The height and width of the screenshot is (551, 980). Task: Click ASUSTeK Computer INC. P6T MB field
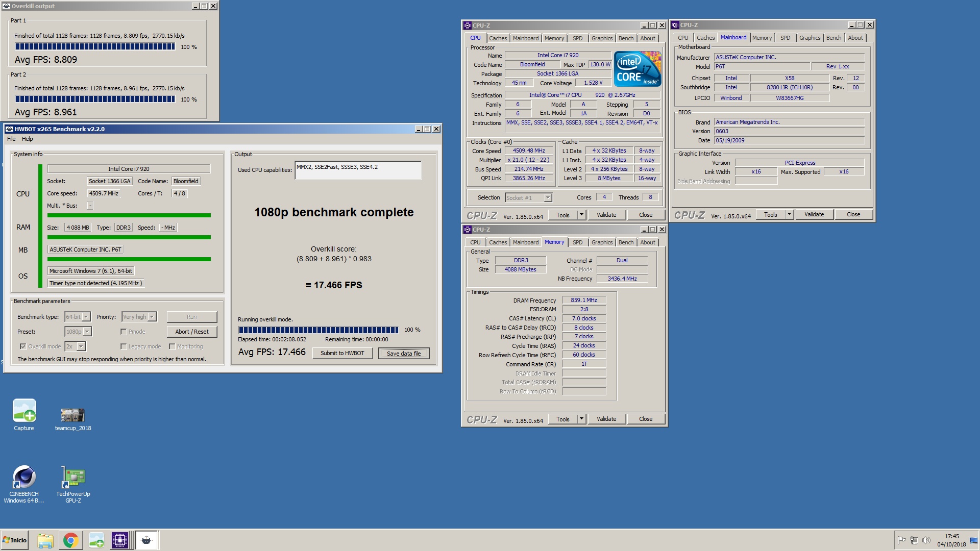coord(85,249)
